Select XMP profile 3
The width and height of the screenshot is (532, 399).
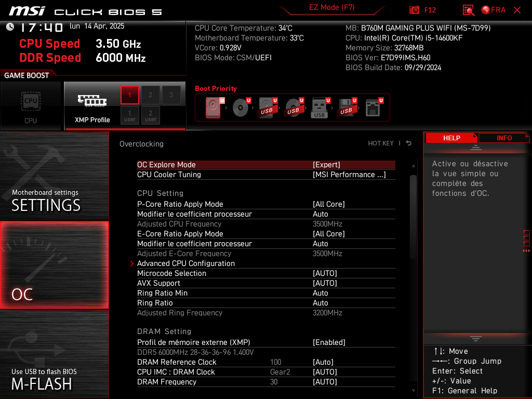point(171,95)
